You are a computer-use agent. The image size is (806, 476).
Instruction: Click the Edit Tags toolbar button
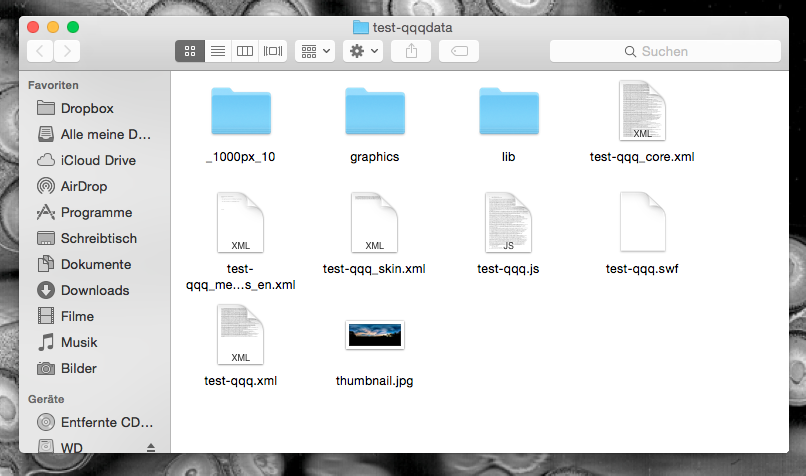point(458,51)
